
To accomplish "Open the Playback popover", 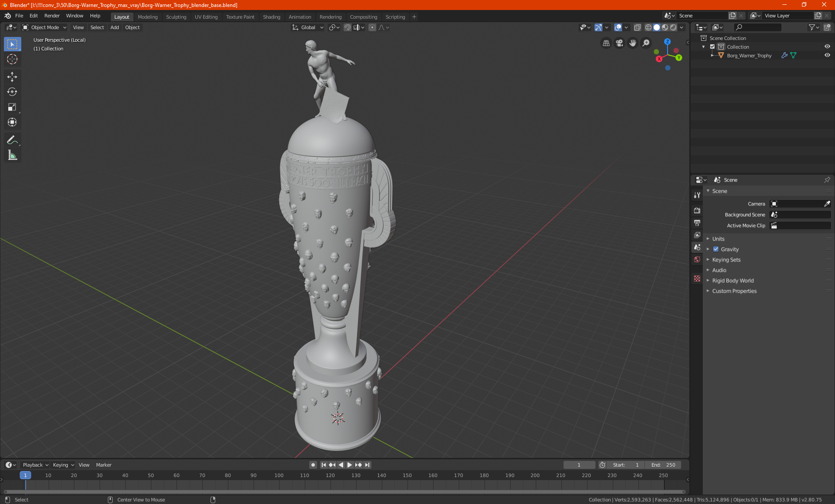I will 35,465.
